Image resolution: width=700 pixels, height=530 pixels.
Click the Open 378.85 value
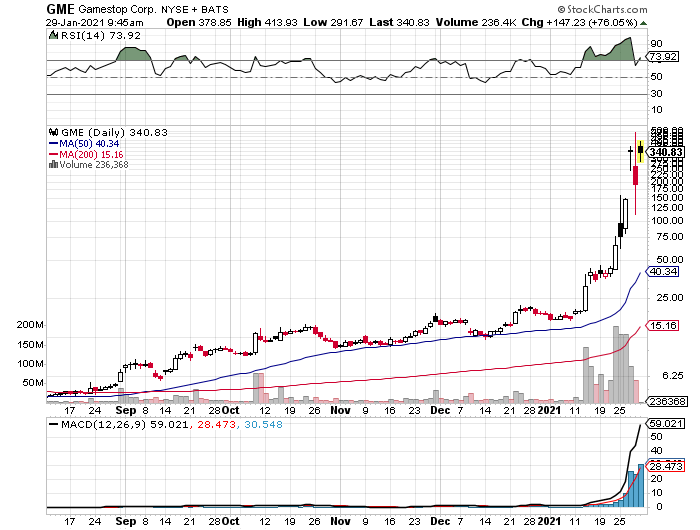tap(199, 22)
